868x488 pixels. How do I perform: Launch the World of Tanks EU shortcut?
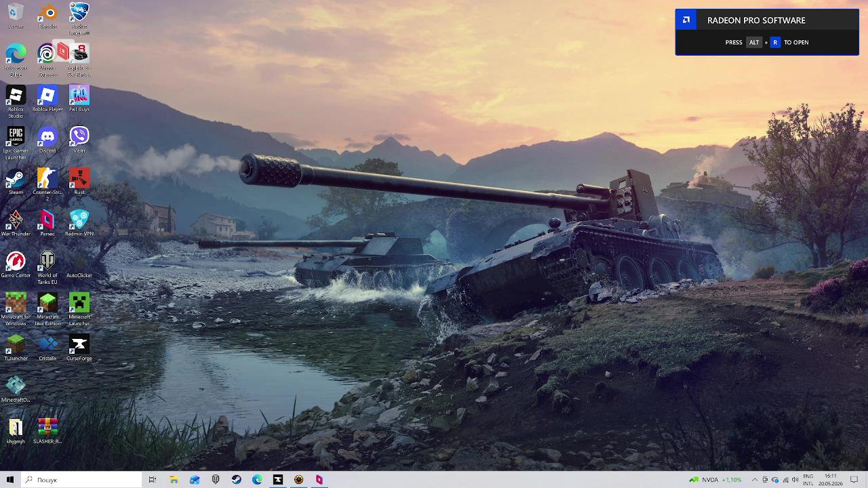pos(47,268)
